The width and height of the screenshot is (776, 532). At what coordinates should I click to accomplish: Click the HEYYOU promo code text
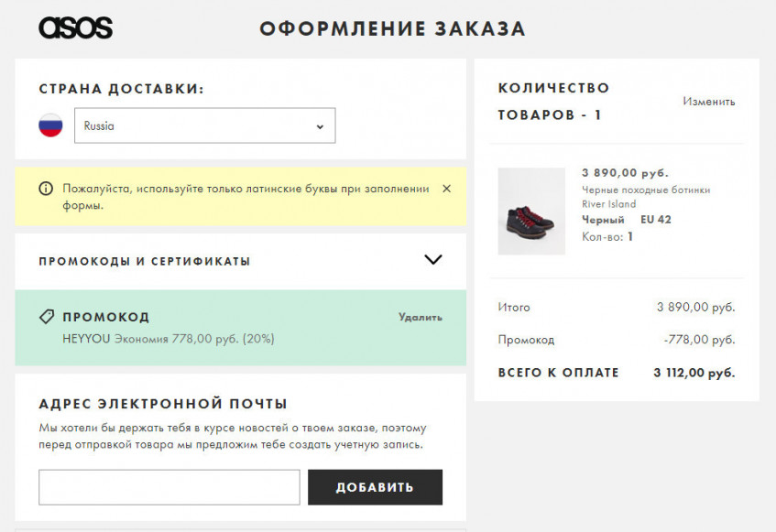coord(86,339)
